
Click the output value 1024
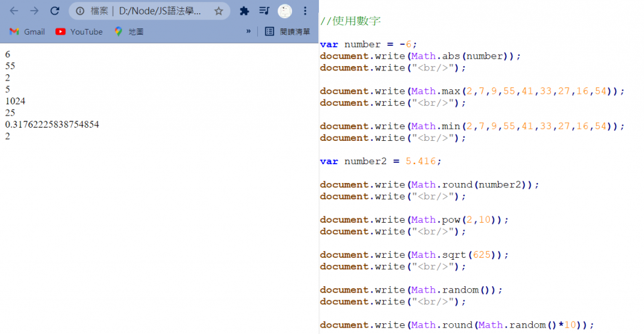(x=15, y=101)
